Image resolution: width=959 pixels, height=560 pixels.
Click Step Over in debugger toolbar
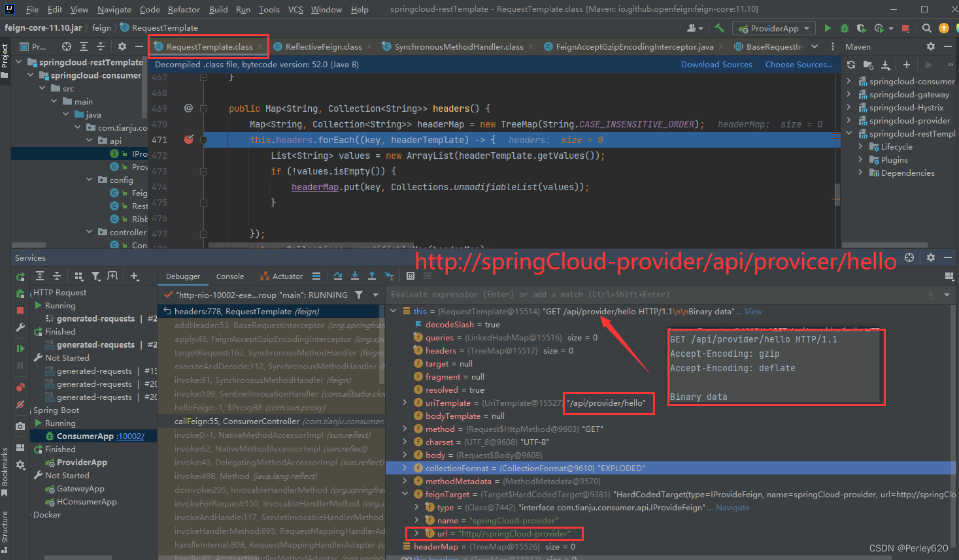(x=337, y=276)
